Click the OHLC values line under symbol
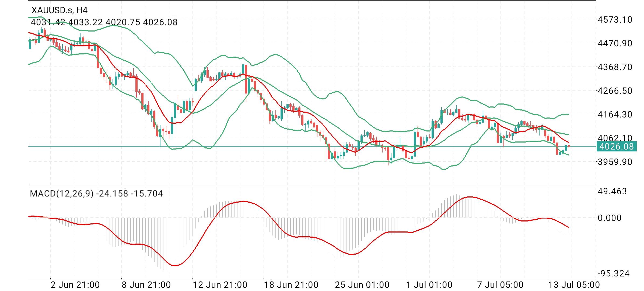644x291 pixels. click(x=104, y=22)
